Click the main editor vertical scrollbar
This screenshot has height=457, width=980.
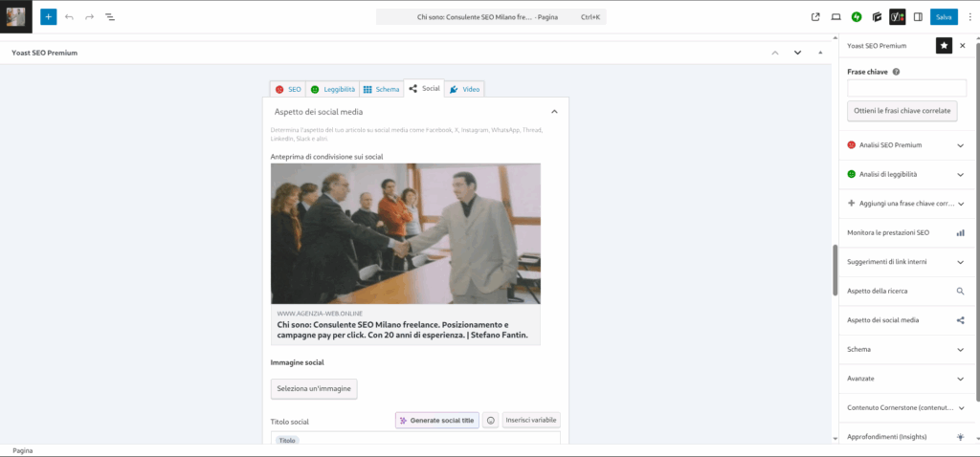[x=835, y=270]
